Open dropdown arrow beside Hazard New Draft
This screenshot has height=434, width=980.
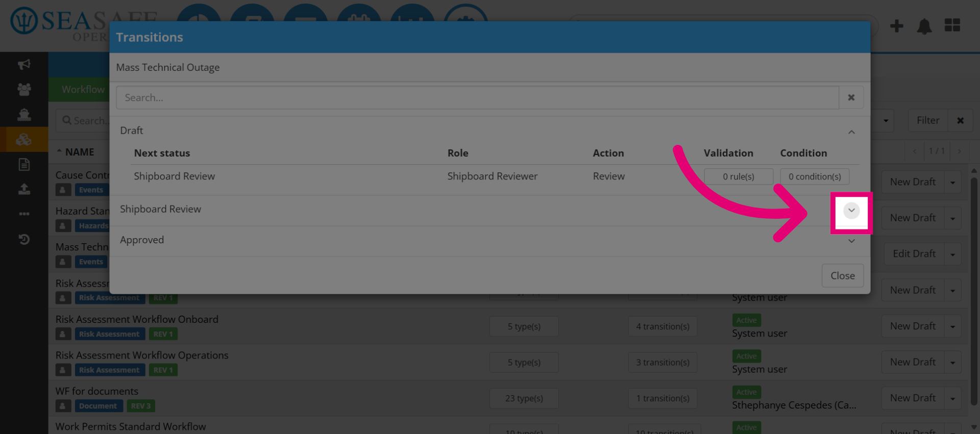(952, 218)
